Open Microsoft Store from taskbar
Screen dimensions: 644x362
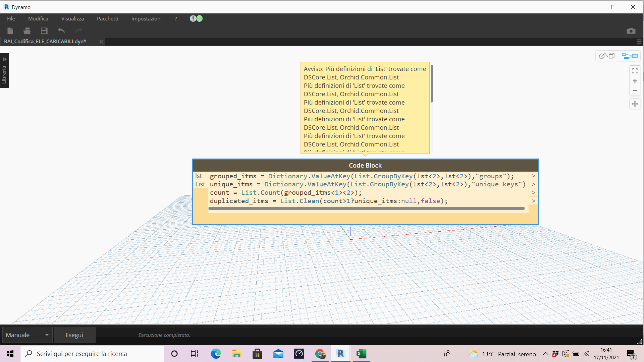[x=257, y=354]
